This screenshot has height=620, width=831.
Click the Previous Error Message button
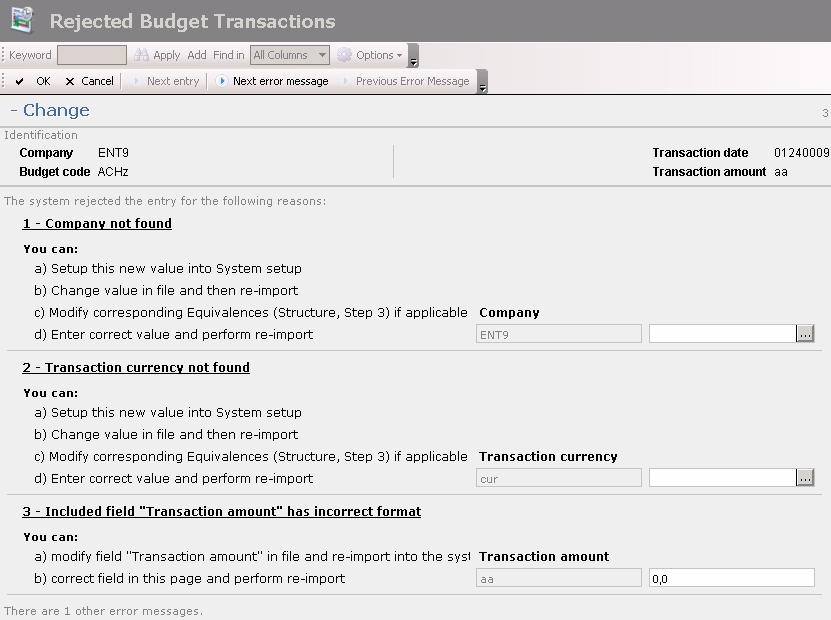405,81
